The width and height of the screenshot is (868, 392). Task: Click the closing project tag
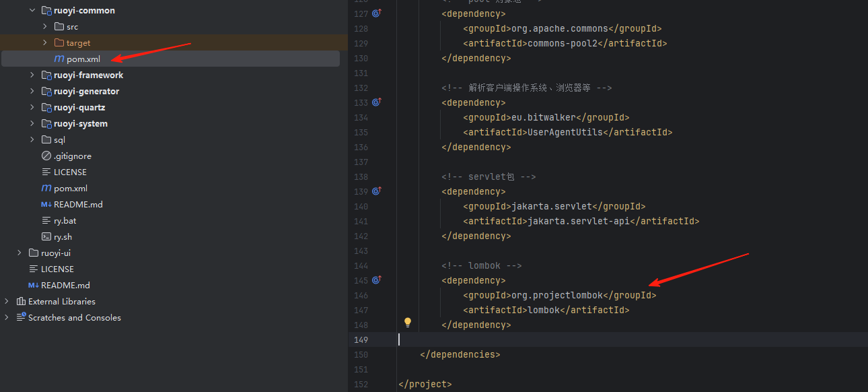(x=425, y=384)
